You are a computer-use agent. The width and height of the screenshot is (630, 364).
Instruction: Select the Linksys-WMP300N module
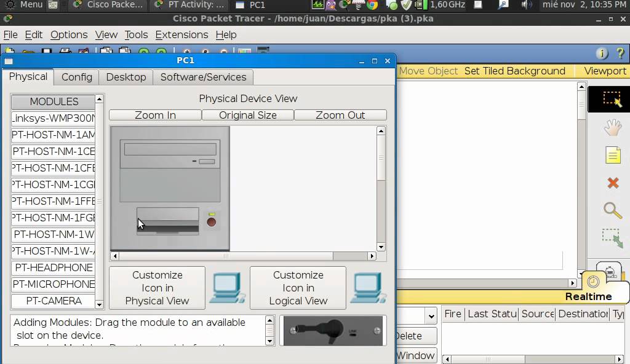pyautogui.click(x=54, y=119)
